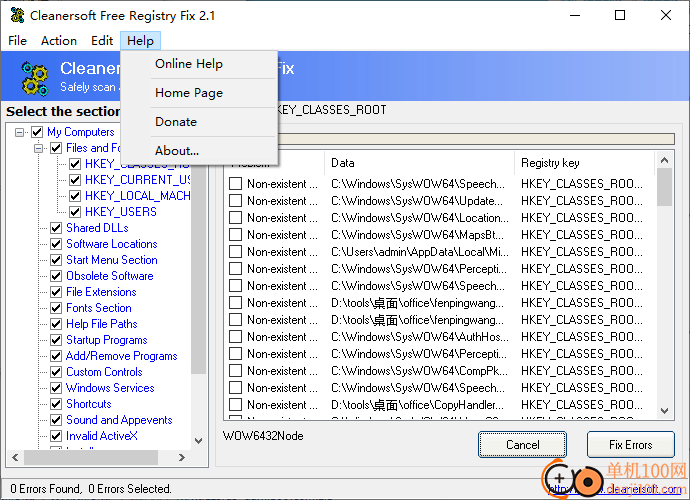
Task: Click the Cancel button
Action: [522, 445]
